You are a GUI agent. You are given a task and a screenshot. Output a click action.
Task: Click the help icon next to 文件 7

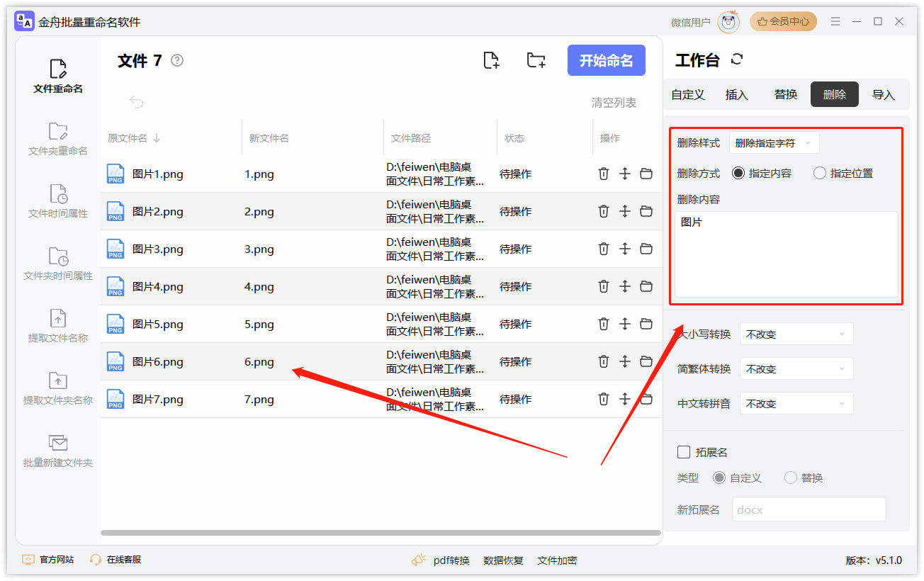tap(177, 60)
